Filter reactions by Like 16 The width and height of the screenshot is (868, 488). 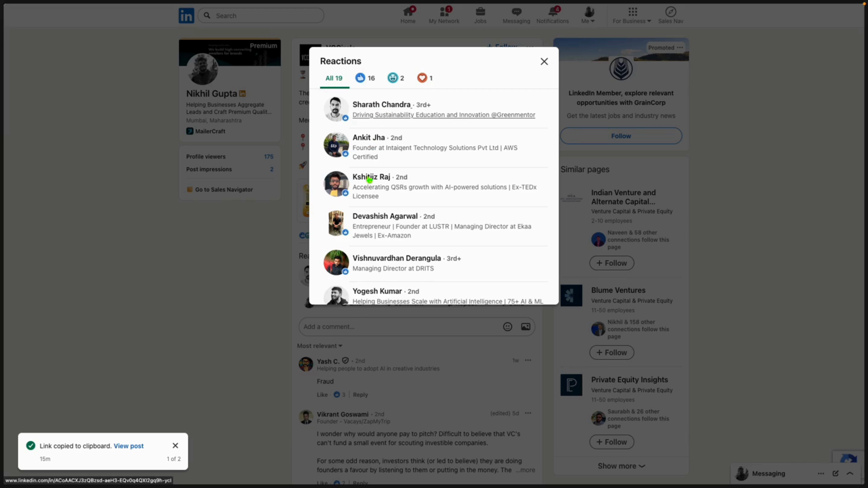coord(365,78)
